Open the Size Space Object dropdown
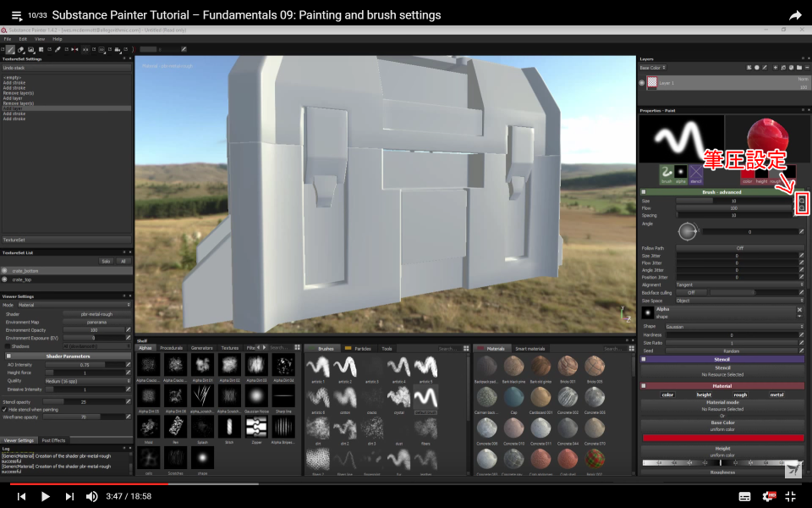Image resolution: width=812 pixels, height=508 pixels. click(x=739, y=300)
